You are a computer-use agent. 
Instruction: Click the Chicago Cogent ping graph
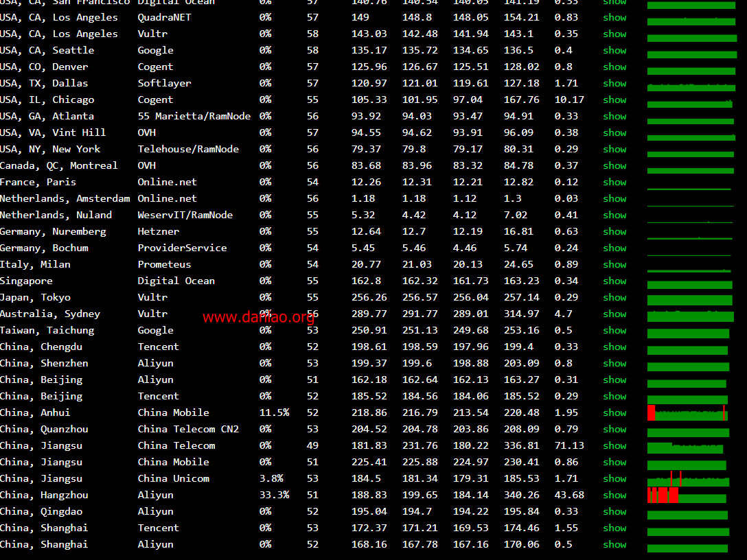(x=690, y=104)
